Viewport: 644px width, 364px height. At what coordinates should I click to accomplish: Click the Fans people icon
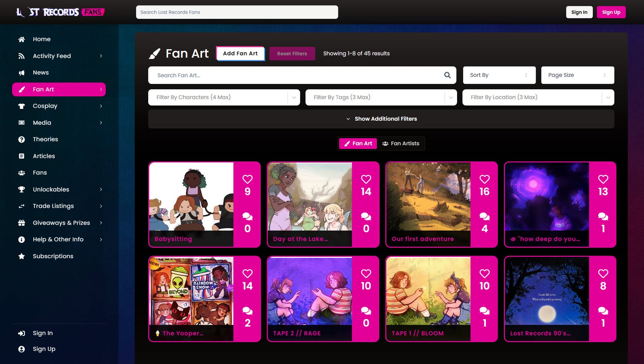pos(22,173)
